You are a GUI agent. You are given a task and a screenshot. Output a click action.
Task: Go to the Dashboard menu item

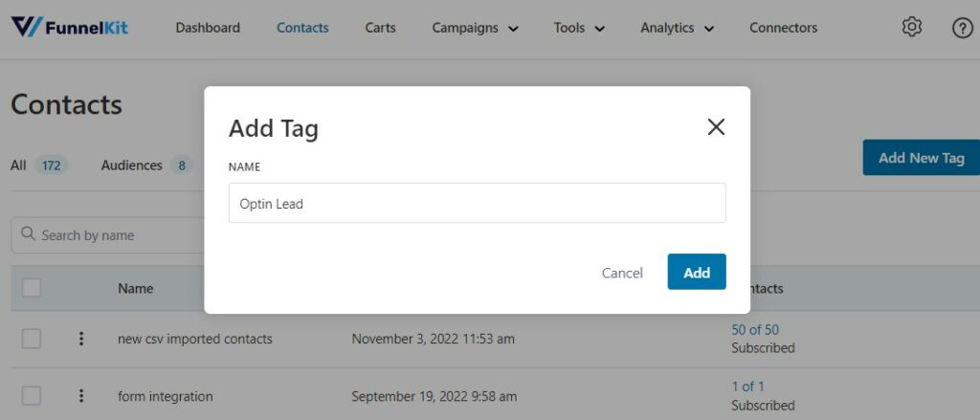[x=208, y=28]
